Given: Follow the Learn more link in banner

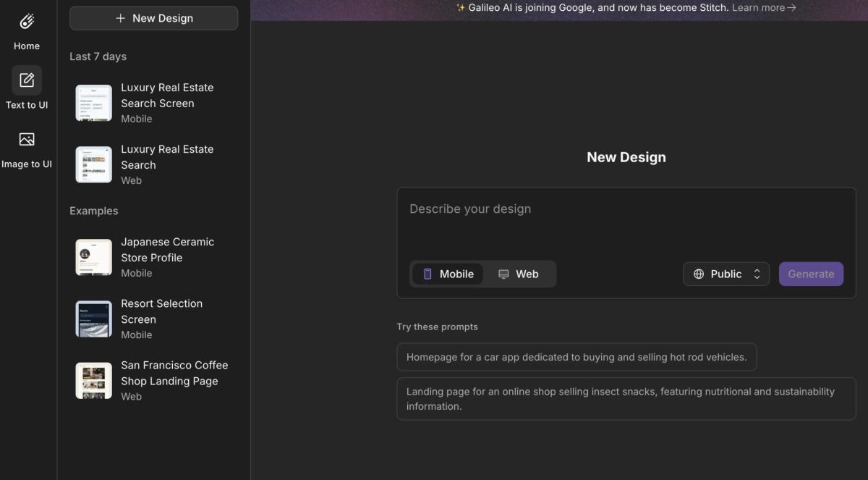Looking at the screenshot, I should [x=758, y=8].
